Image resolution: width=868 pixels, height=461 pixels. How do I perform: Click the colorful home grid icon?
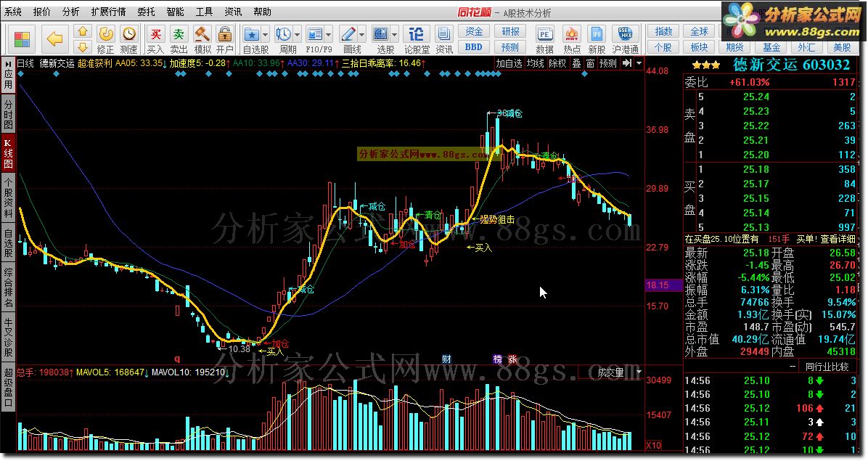tap(22, 39)
